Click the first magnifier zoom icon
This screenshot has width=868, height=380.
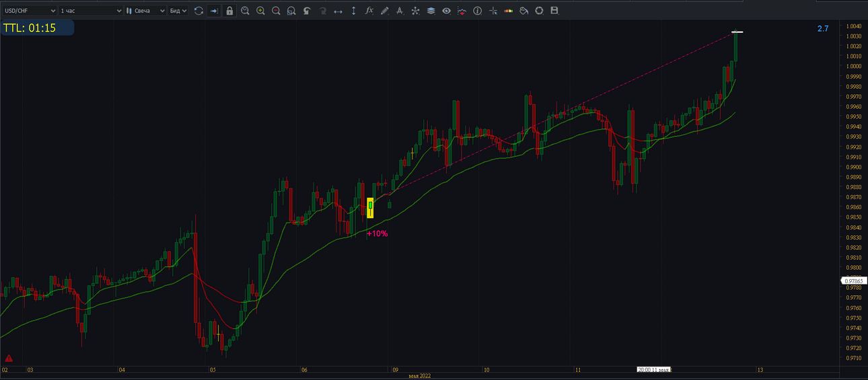click(245, 11)
